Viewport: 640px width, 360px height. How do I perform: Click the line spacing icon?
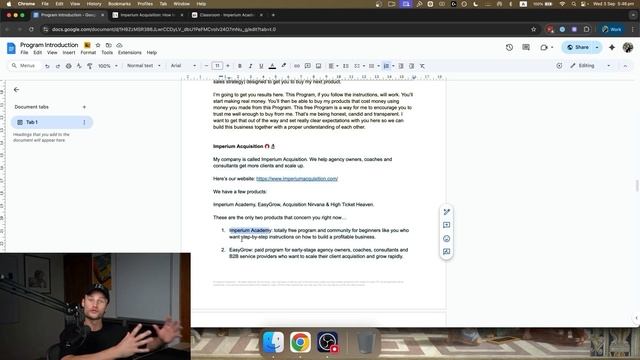point(346,66)
